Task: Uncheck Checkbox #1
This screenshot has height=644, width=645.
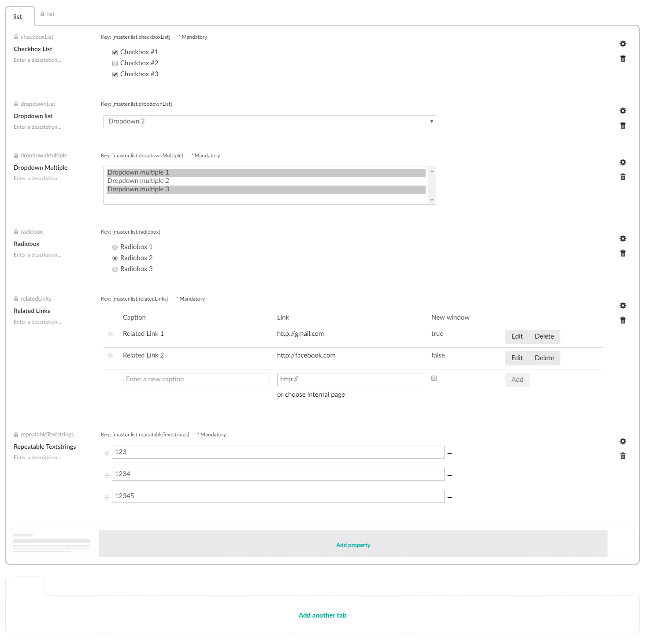Action: coord(115,52)
